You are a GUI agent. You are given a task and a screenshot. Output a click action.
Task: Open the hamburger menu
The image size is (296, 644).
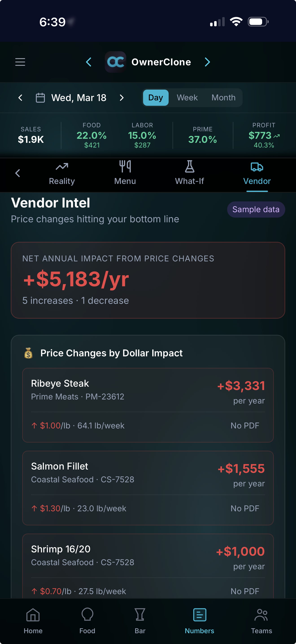pos(20,62)
